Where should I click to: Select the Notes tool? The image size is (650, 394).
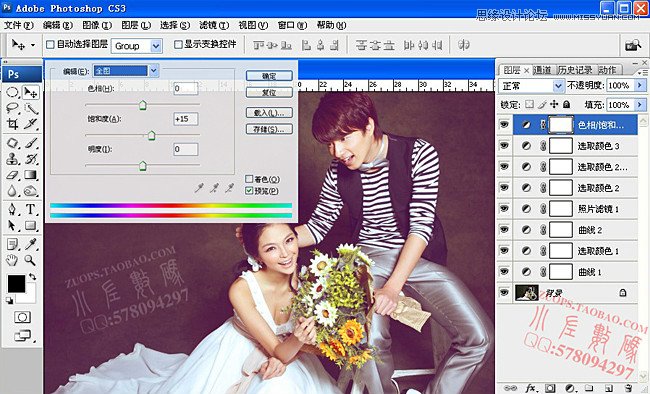[x=12, y=244]
